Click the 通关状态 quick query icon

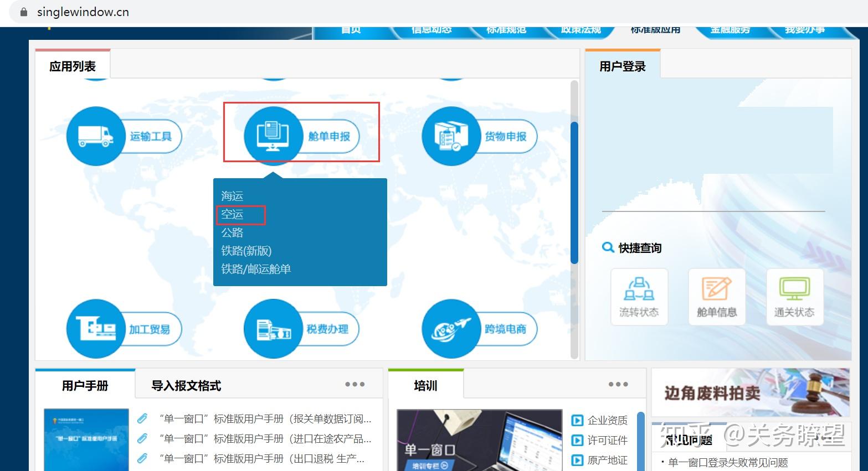pyautogui.click(x=794, y=293)
